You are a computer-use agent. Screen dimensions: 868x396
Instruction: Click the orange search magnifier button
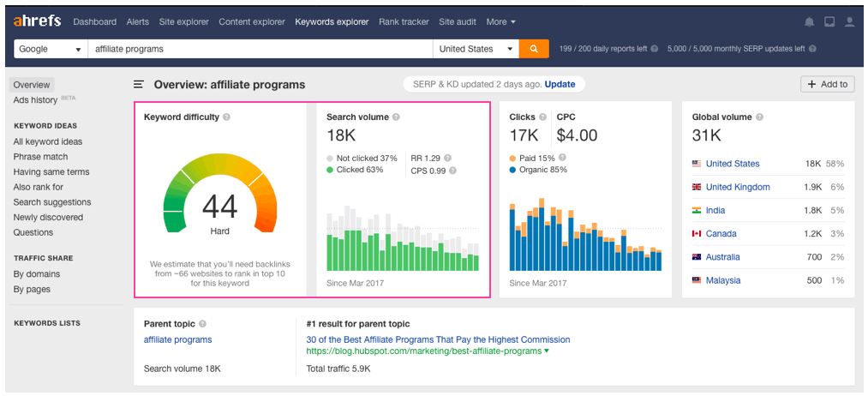point(533,49)
